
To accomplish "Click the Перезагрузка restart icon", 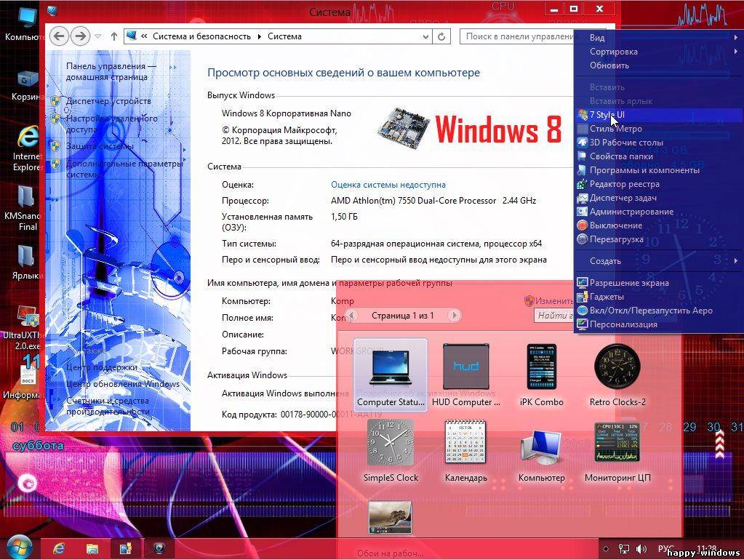I will point(583,239).
